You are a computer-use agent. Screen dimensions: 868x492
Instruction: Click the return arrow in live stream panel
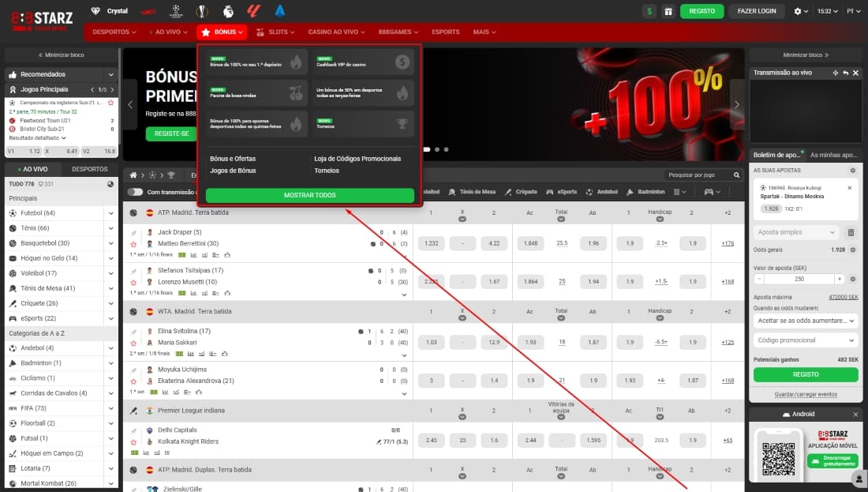pos(845,73)
